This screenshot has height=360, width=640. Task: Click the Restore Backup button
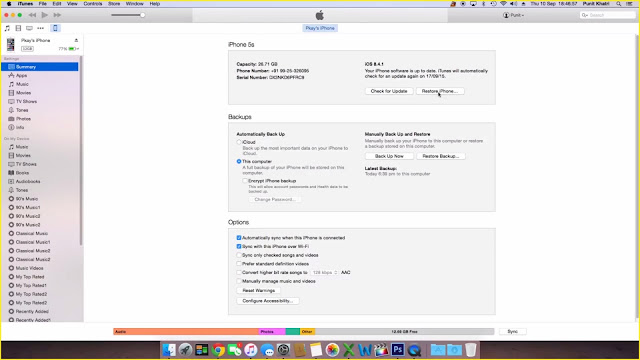441,156
